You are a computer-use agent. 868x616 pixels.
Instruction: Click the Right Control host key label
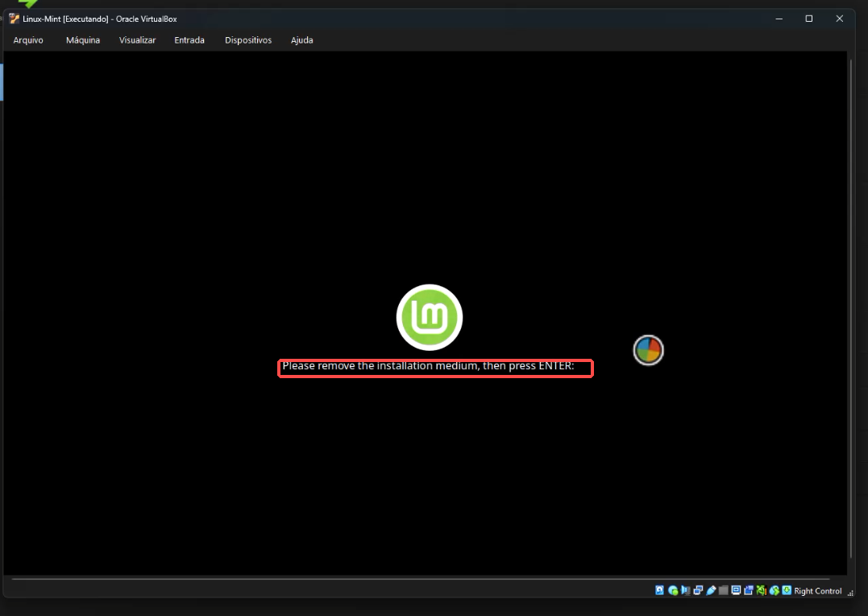pyautogui.click(x=817, y=591)
